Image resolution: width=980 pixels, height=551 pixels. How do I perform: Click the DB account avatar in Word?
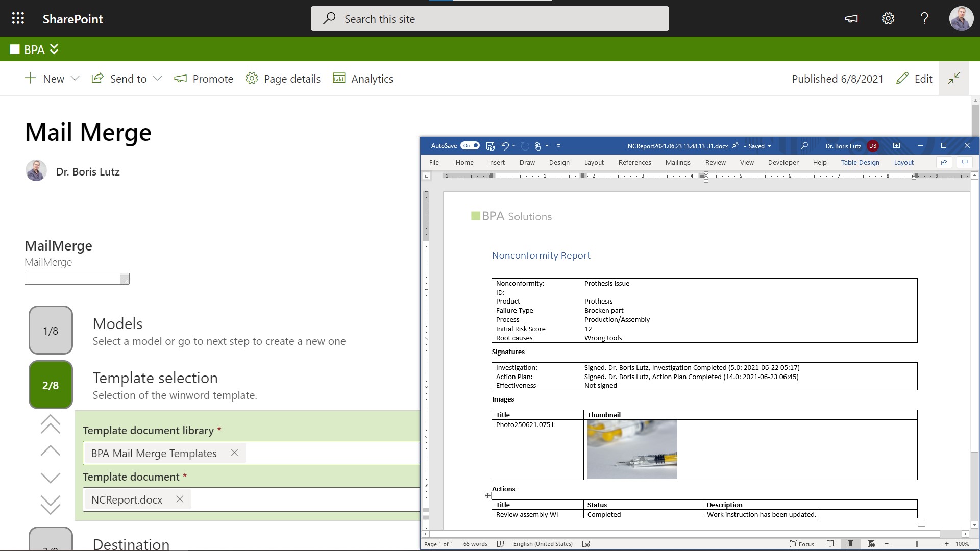click(873, 146)
